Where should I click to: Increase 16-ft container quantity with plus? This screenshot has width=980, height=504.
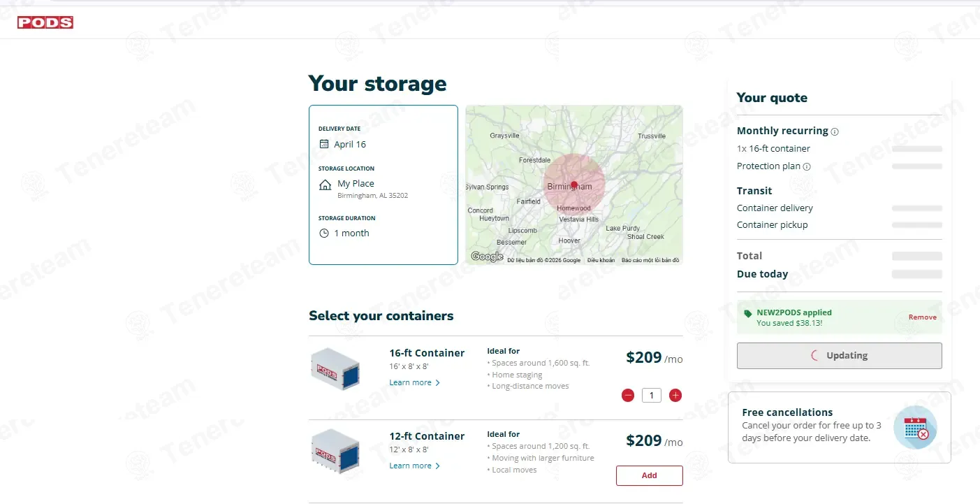[675, 396]
